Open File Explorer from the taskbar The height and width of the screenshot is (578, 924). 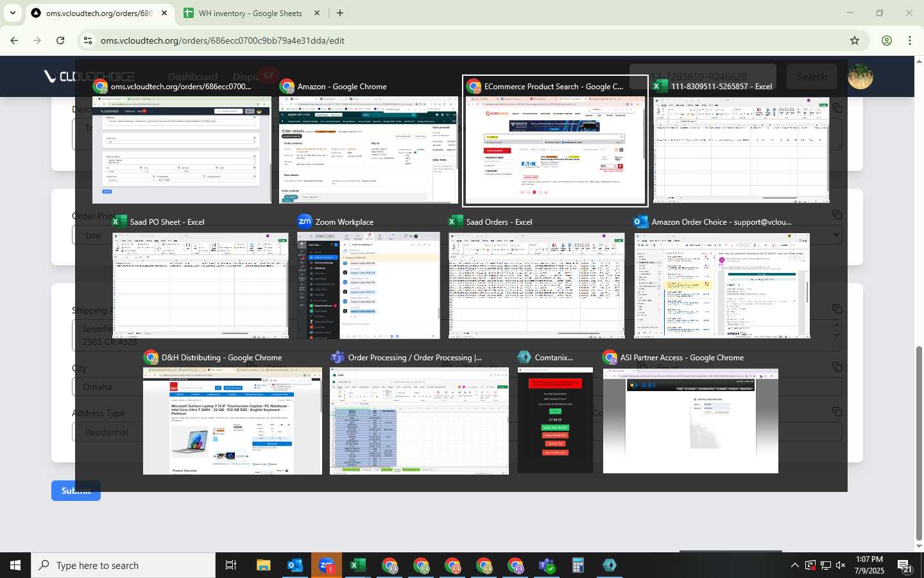pyautogui.click(x=263, y=565)
